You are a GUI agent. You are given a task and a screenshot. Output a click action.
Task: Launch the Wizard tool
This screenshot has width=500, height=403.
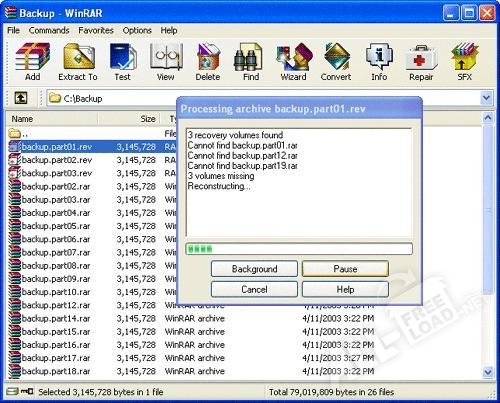click(x=293, y=62)
